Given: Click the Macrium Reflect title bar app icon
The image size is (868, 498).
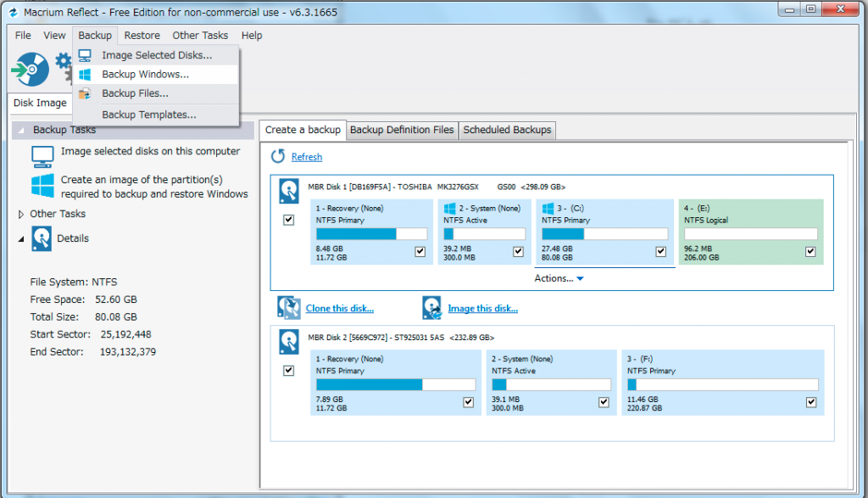Looking at the screenshot, I should (14, 12).
